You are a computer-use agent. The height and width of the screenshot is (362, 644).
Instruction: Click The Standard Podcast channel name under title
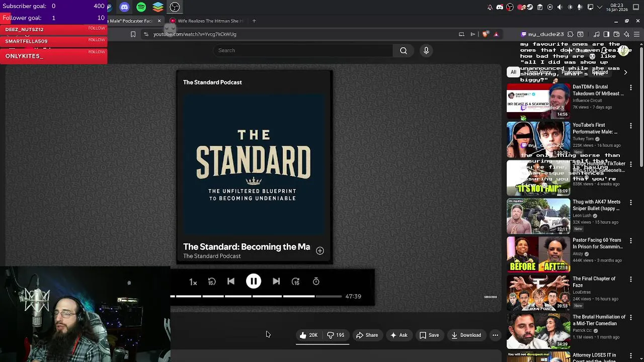pos(212,256)
